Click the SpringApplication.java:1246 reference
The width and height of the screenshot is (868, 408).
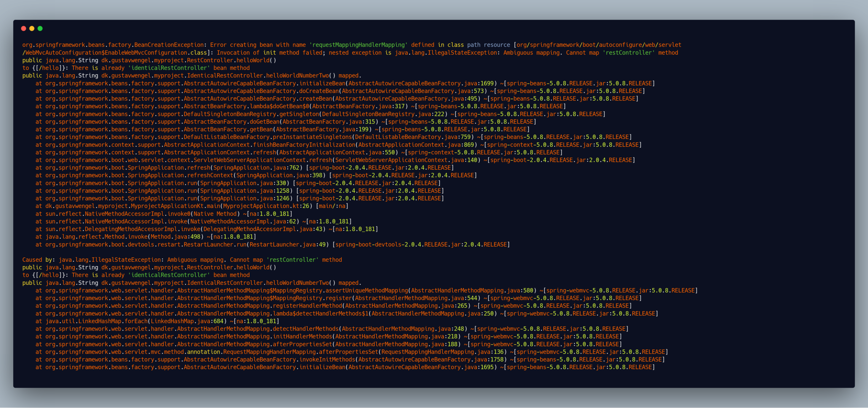(x=244, y=198)
